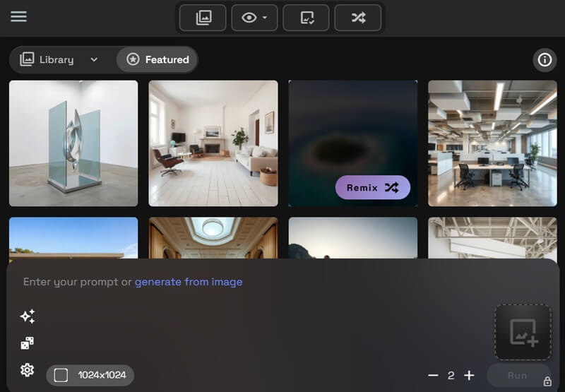
Task: Switch to the Featured tab
Action: tap(157, 60)
